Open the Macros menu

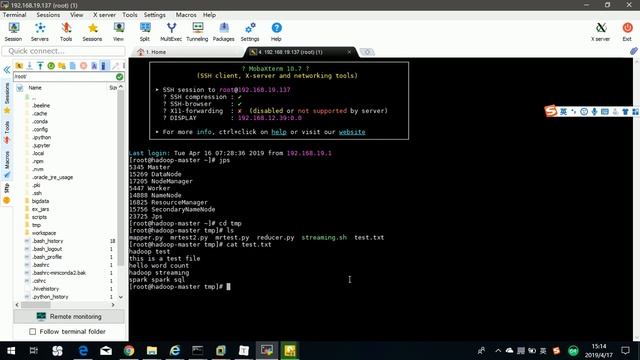[186, 15]
